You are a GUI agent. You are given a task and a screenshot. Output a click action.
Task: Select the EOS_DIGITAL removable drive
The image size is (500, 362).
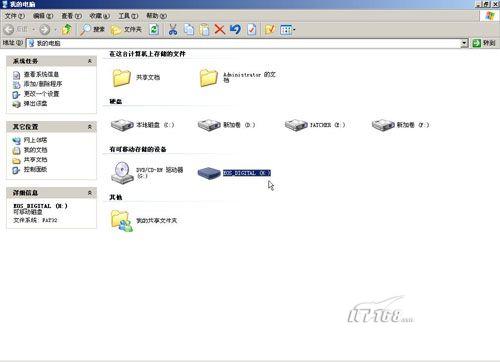[x=234, y=173]
